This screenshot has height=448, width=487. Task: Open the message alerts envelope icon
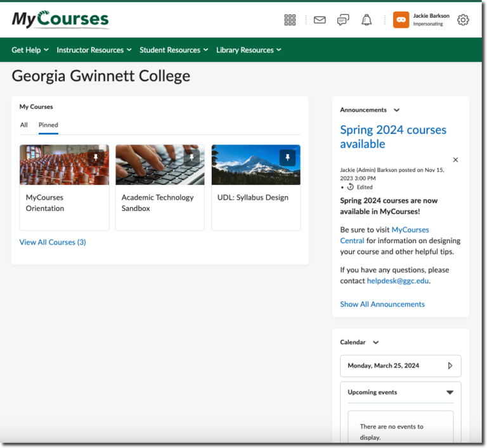(320, 20)
